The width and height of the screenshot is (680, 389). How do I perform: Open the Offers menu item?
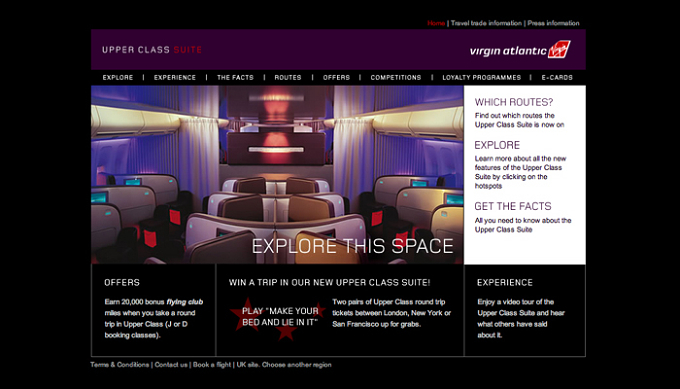tap(336, 78)
